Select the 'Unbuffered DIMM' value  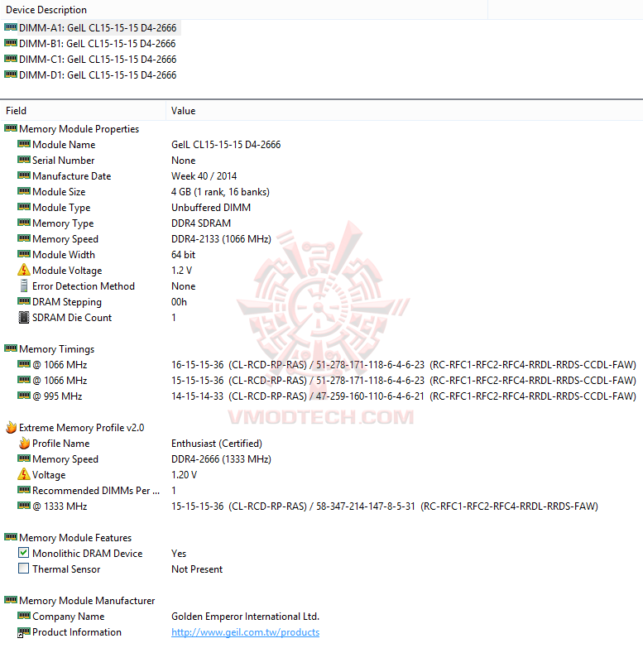[x=211, y=208]
